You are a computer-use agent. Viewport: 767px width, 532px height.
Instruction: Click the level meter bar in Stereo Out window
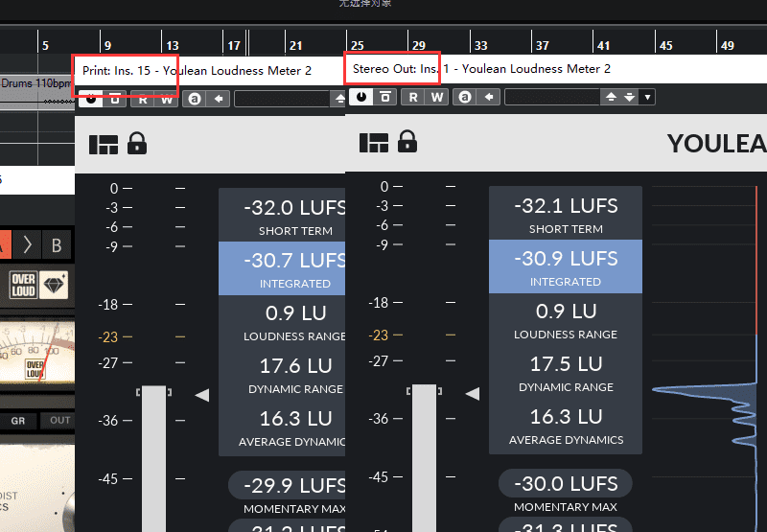(424, 457)
